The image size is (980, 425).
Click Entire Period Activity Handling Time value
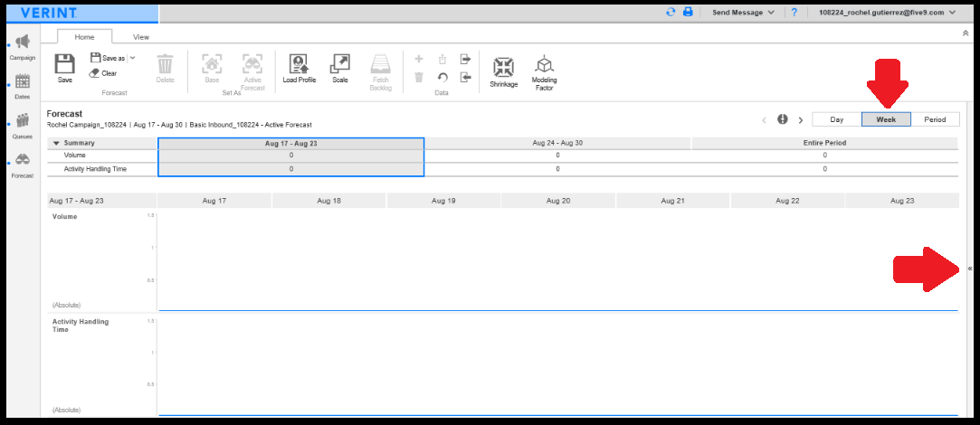[x=824, y=169]
